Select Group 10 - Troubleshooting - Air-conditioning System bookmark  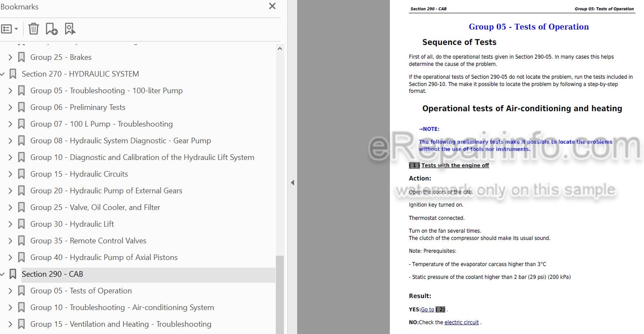[122, 307]
